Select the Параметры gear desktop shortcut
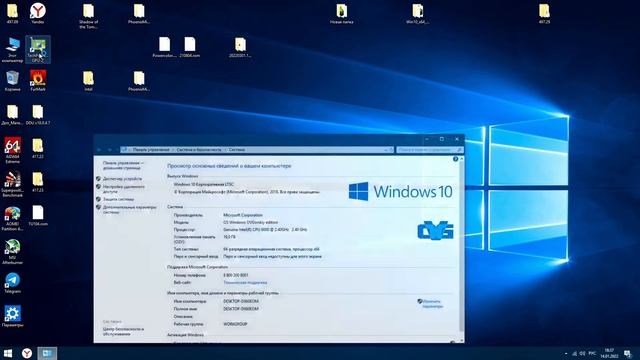The height and width of the screenshot is (360, 640). [x=12, y=316]
